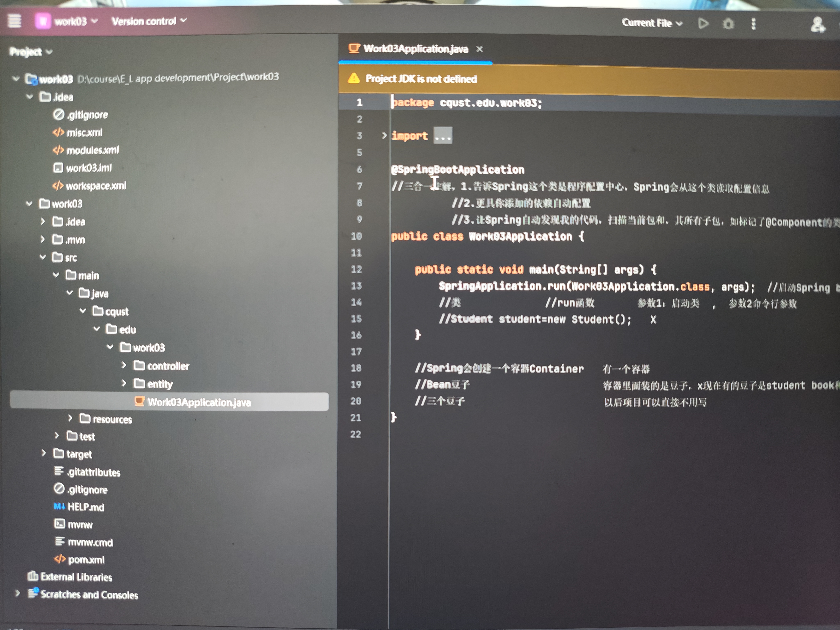The image size is (840, 630).
Task: Switch to the Work03Application.java editor tab
Action: point(415,49)
